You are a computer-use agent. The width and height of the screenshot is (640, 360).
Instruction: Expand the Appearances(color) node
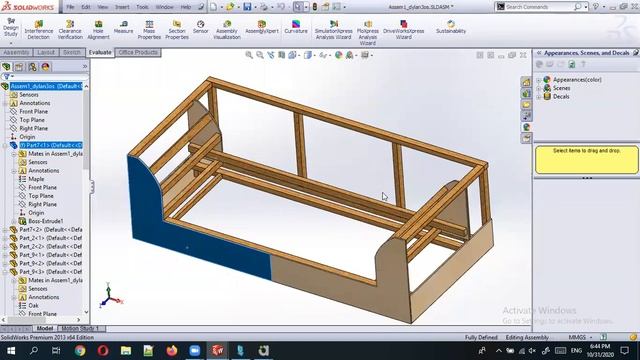pos(538,80)
